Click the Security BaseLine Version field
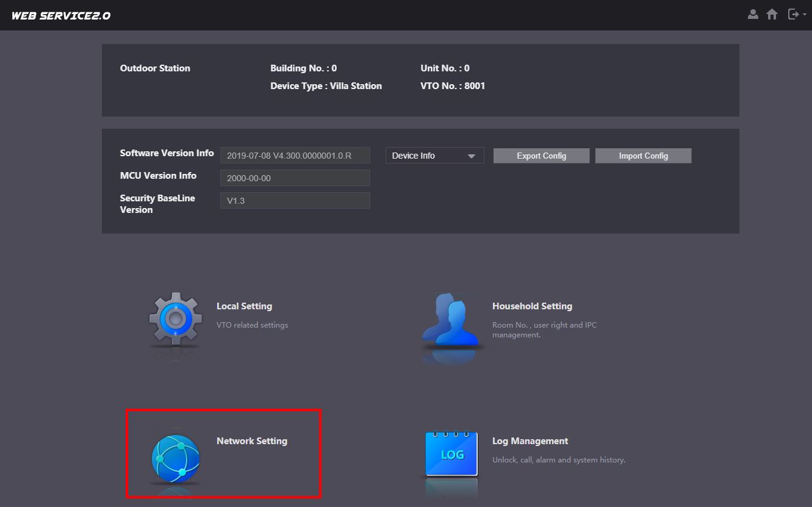 click(x=295, y=201)
